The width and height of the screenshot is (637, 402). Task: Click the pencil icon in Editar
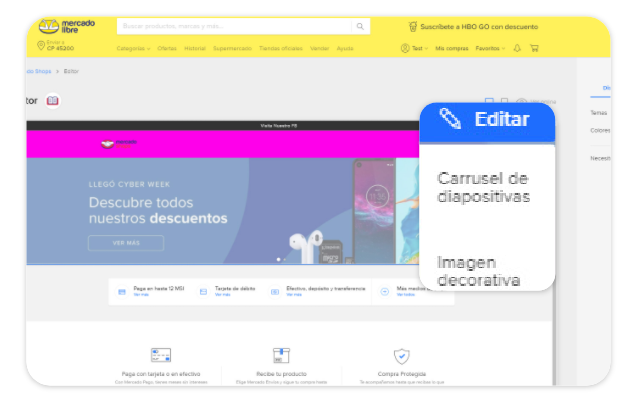(450, 119)
